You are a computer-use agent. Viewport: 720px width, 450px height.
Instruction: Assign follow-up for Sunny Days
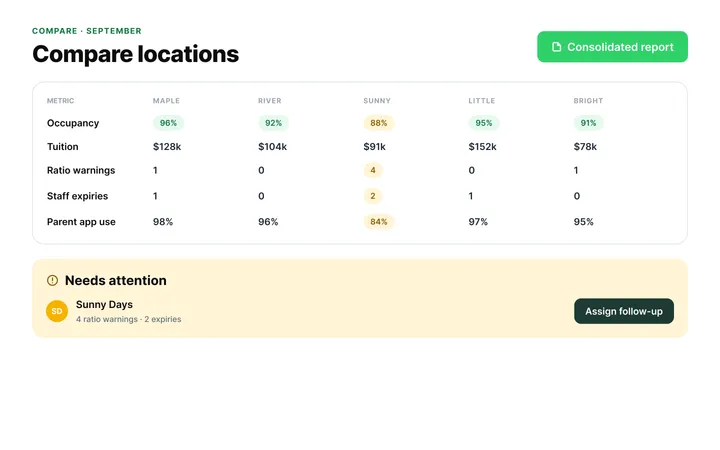click(624, 311)
